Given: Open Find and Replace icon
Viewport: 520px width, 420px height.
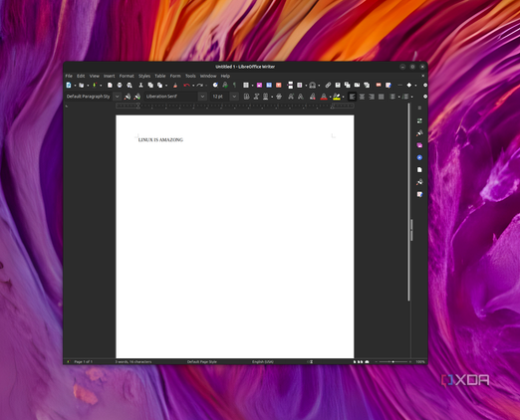Looking at the screenshot, I should [215, 86].
